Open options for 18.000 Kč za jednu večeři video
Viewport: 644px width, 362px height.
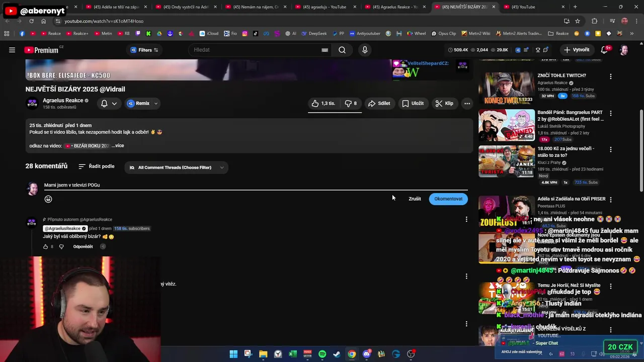610,149
